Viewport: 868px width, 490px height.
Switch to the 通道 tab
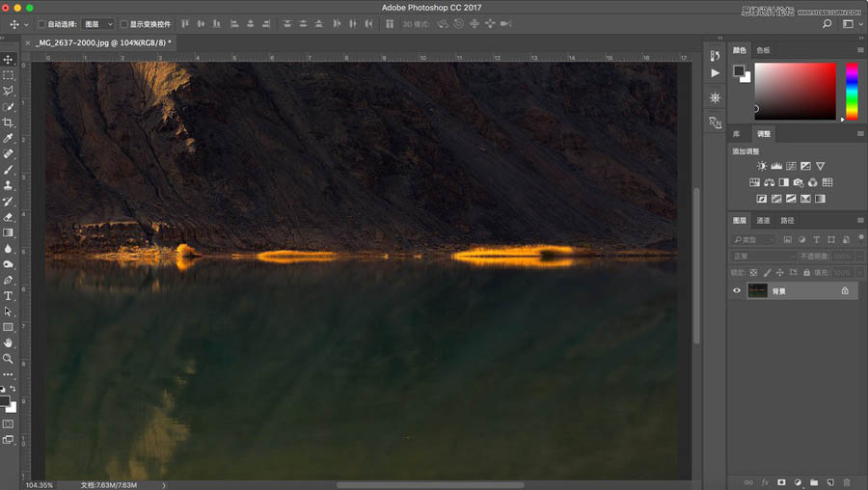[x=763, y=220]
